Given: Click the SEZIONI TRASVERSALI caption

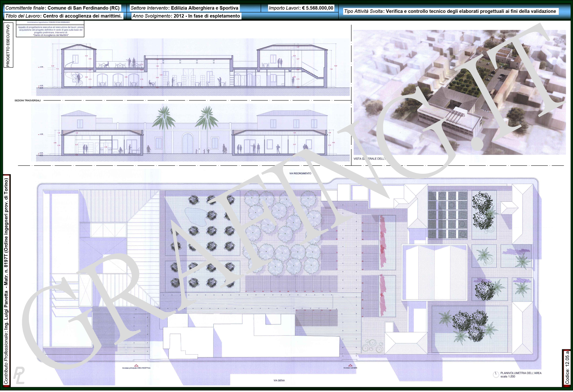Looking at the screenshot, I should pos(27,101).
